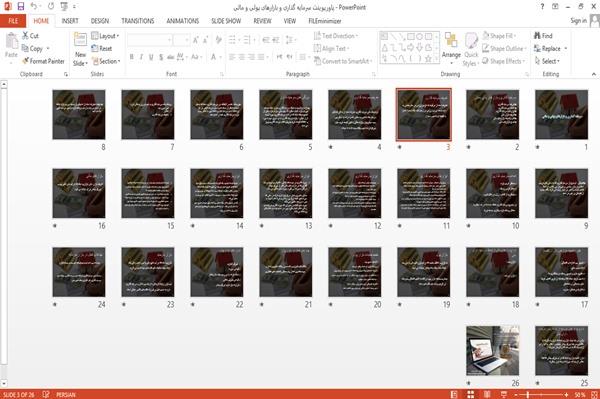Click the spell check icon in status bar
The image size is (600, 399).
click(x=46, y=394)
